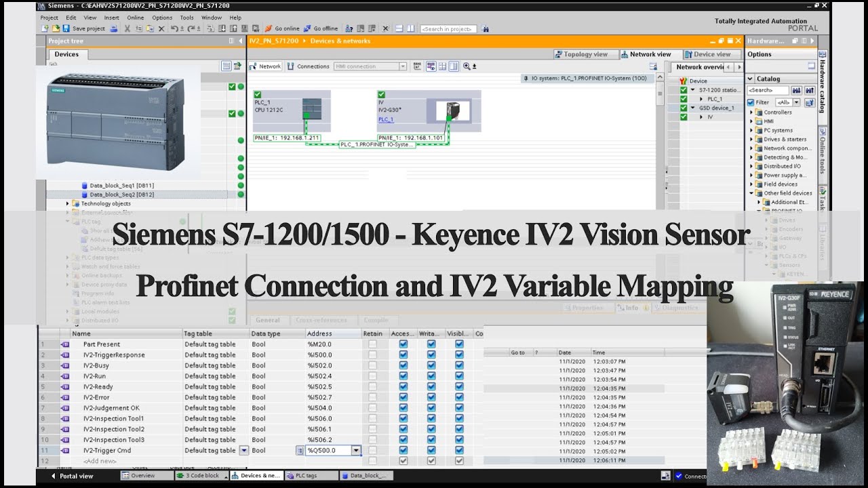The width and height of the screenshot is (868, 488).
Task: Click the Connections button
Action: point(309,66)
